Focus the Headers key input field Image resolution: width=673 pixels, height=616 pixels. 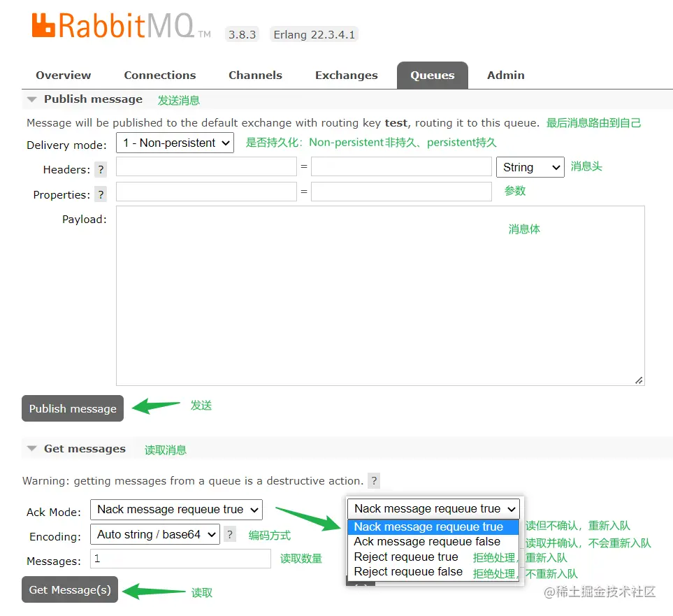[x=206, y=166]
